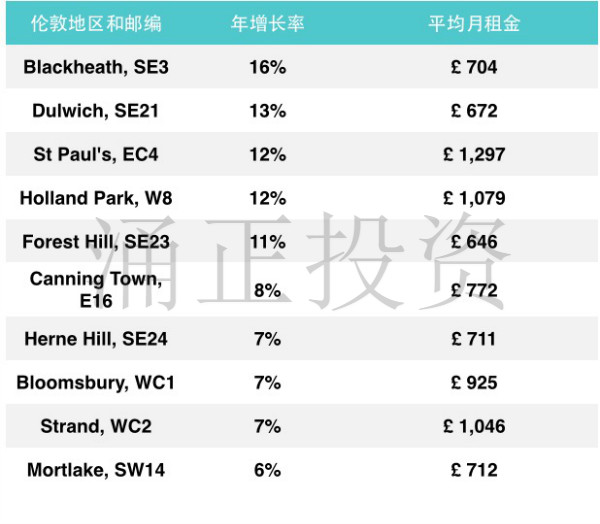Click the 平均月租金 column header

click(474, 23)
